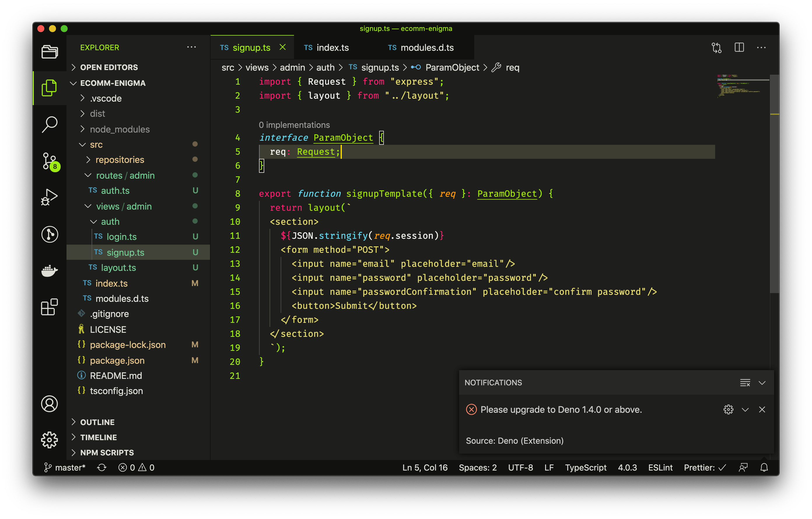
Task: Open package.json in the explorer
Action: click(x=138, y=360)
